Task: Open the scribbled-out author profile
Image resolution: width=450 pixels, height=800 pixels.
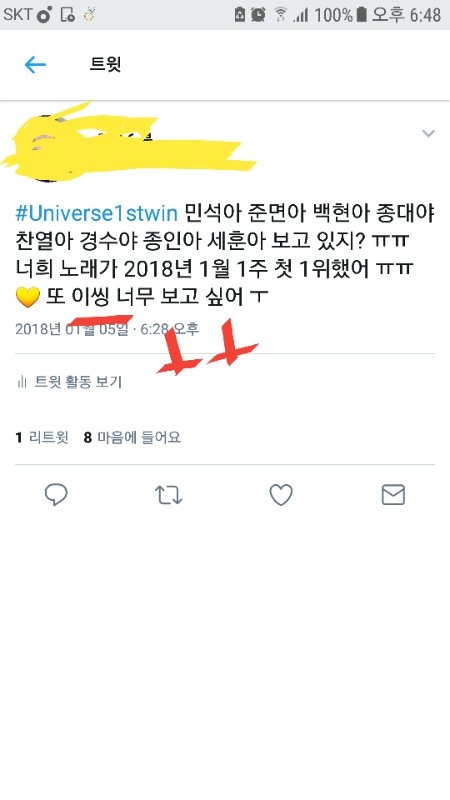Action: coord(128,143)
